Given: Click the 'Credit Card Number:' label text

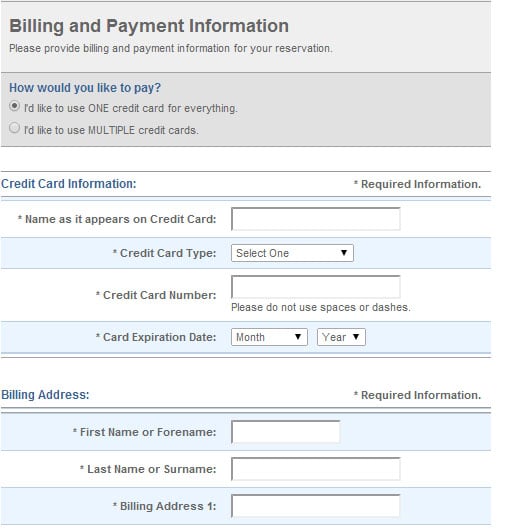Looking at the screenshot, I should pyautogui.click(x=156, y=295).
